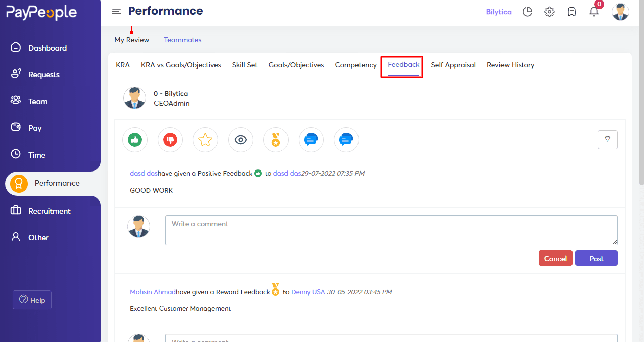Viewport: 644px width, 342px height.
Task: Switch to the My Review tab
Action: click(x=132, y=40)
